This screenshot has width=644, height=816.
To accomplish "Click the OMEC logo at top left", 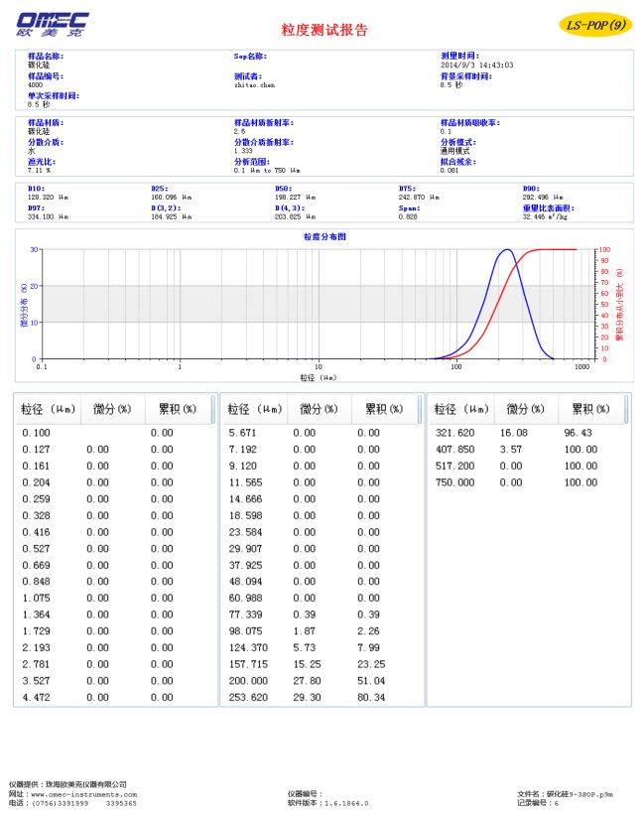I will 53,25.
